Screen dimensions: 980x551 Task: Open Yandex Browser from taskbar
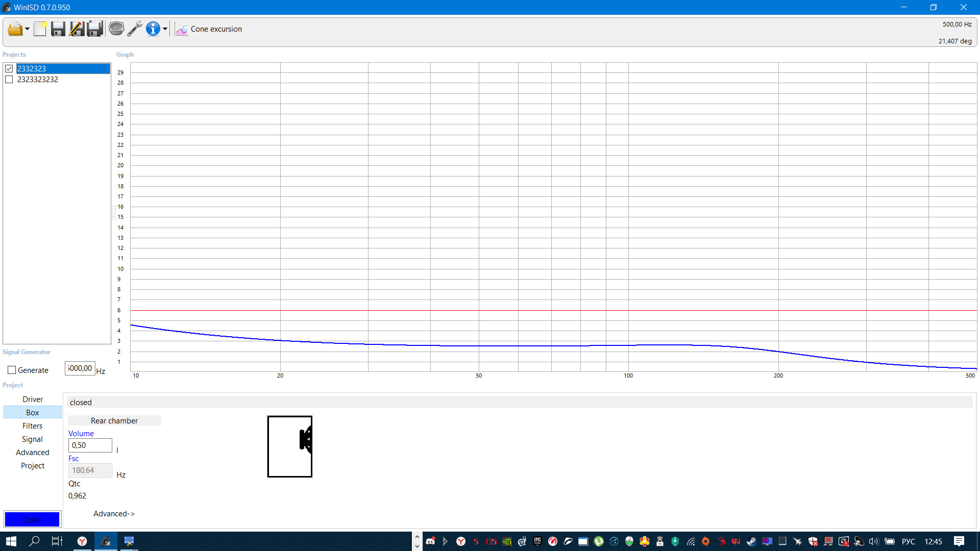82,541
